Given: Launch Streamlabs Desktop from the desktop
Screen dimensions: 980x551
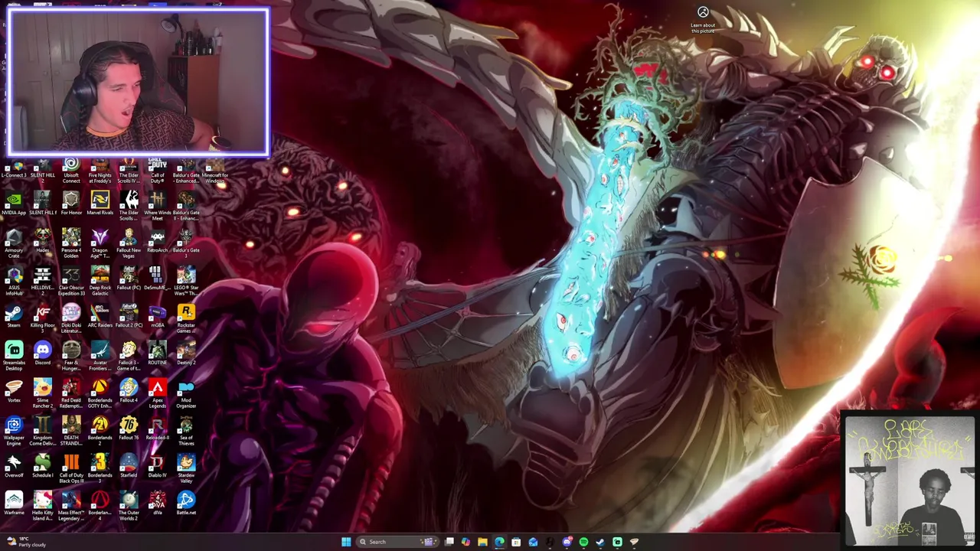Looking at the screenshot, I should point(14,357).
